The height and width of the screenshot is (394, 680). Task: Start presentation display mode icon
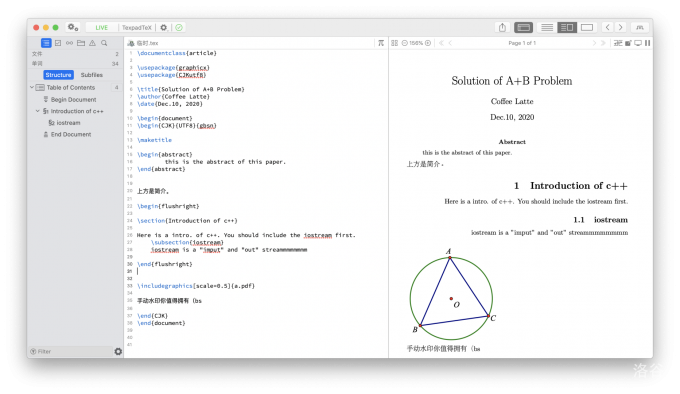[638, 43]
